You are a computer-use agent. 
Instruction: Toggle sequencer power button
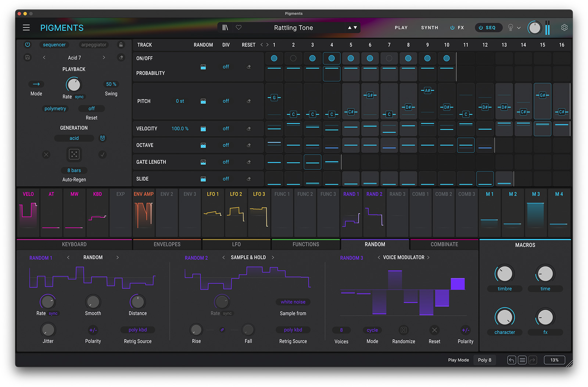[28, 44]
